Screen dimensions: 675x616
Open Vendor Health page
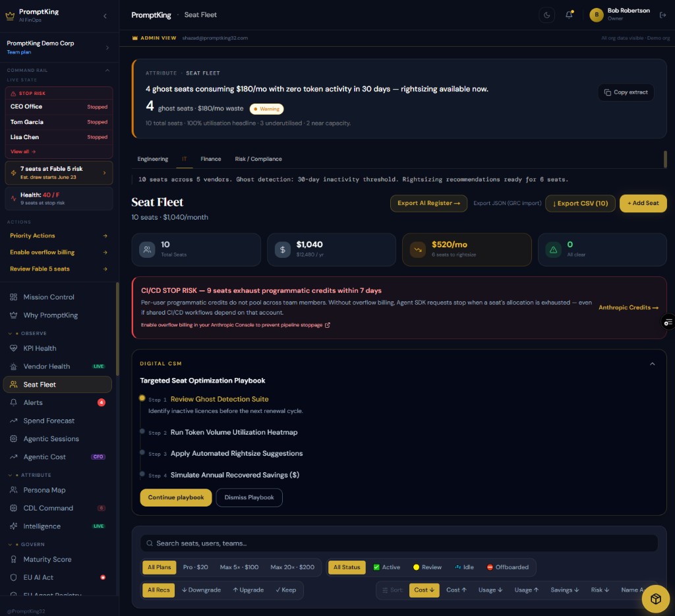click(x=57, y=366)
